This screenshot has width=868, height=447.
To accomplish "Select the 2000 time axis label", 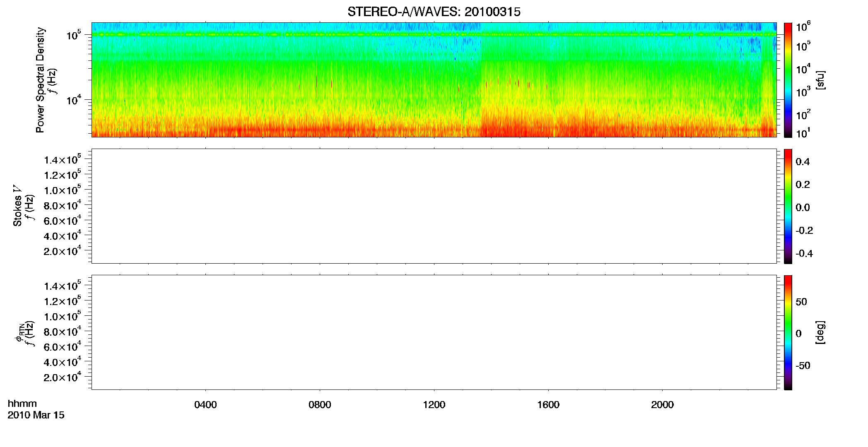I will [662, 405].
